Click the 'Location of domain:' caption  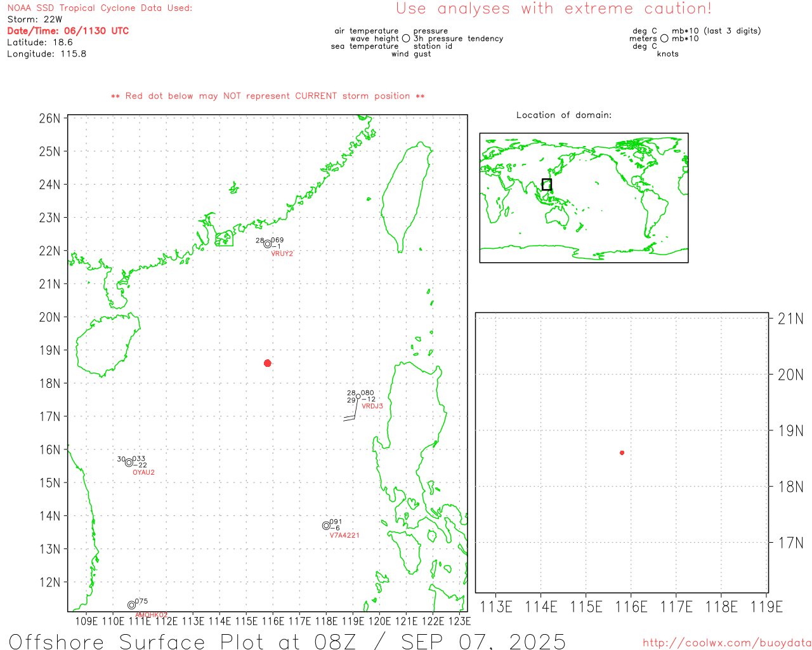[x=564, y=115]
